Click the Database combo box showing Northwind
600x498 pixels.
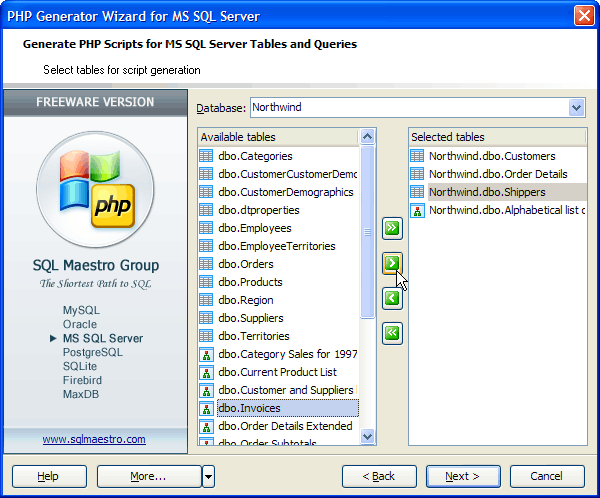click(417, 108)
